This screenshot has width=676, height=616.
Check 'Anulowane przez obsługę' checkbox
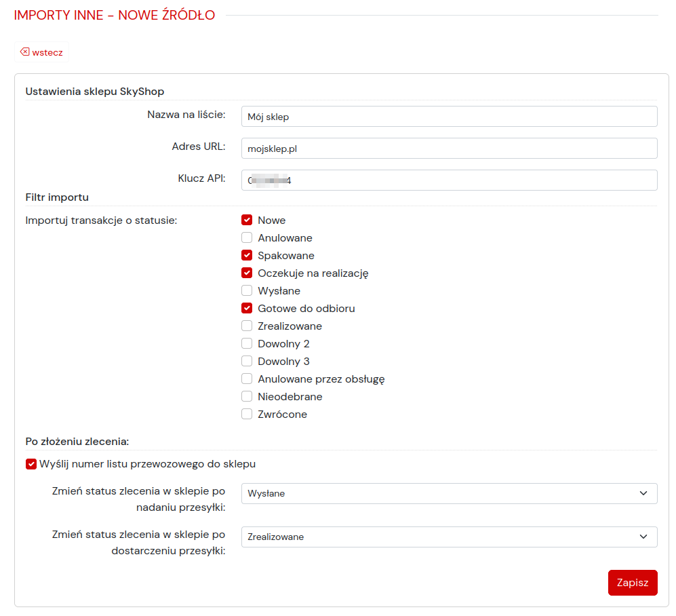coord(247,379)
